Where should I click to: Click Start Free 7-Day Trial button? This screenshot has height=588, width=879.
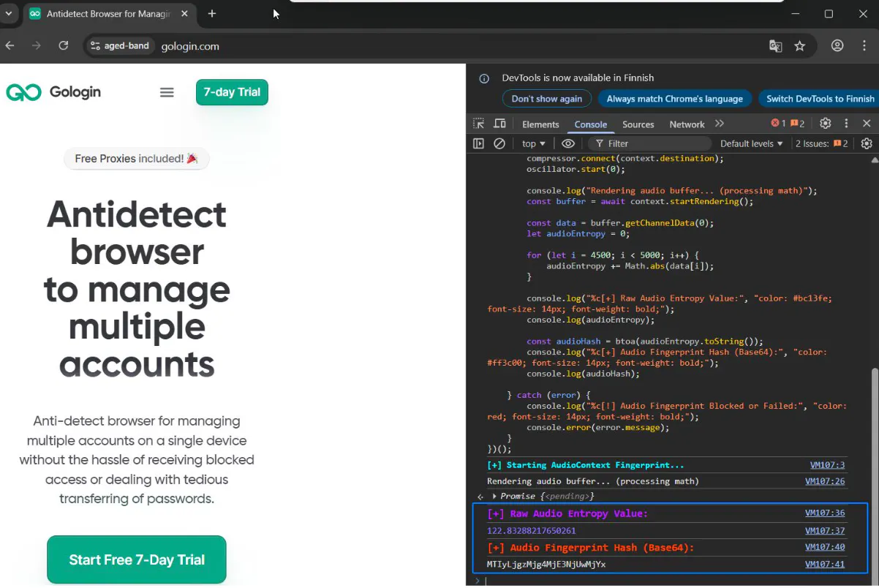(x=137, y=559)
